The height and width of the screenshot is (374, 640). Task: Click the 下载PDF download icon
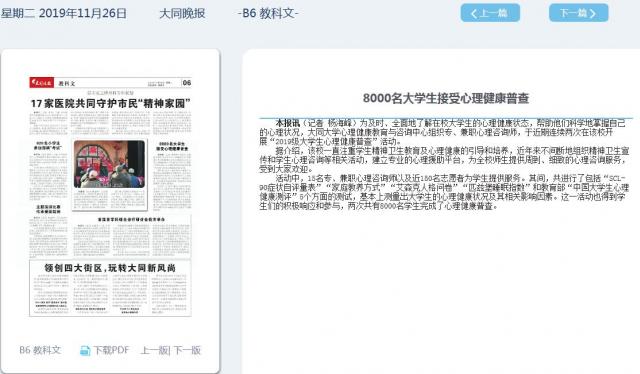coord(85,350)
